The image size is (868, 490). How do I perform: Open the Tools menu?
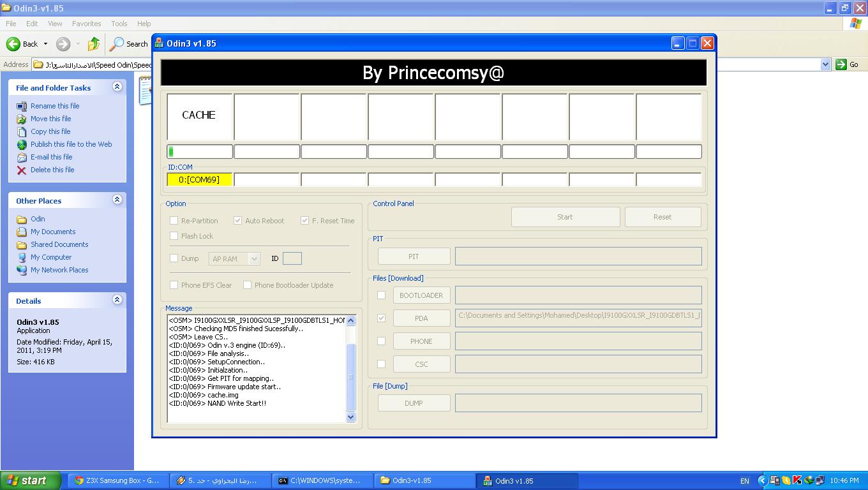[x=119, y=24]
